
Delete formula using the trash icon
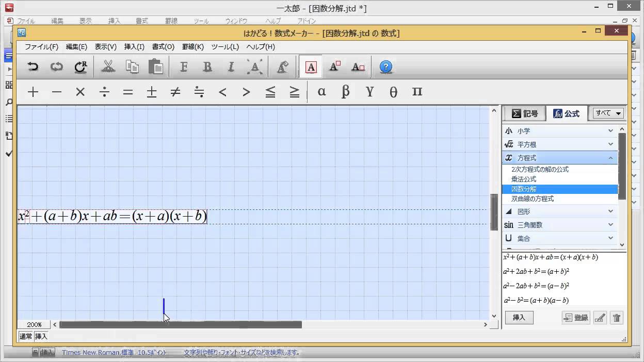click(617, 318)
